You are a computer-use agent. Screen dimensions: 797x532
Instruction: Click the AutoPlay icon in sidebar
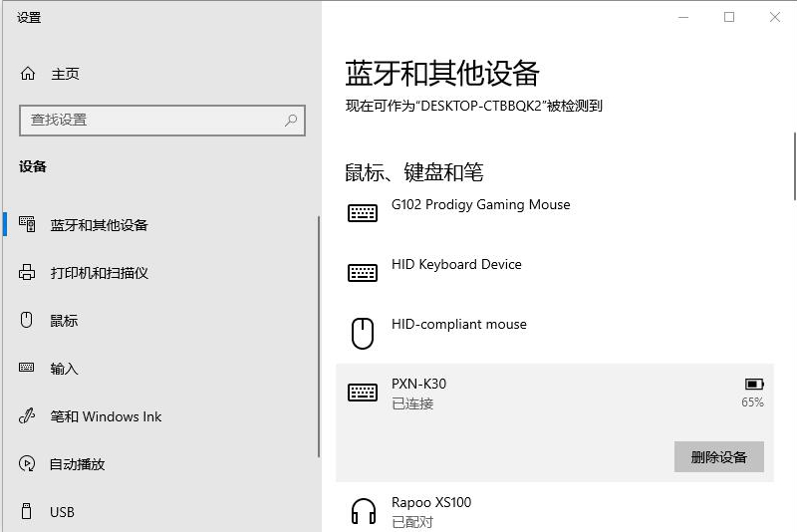tap(27, 463)
